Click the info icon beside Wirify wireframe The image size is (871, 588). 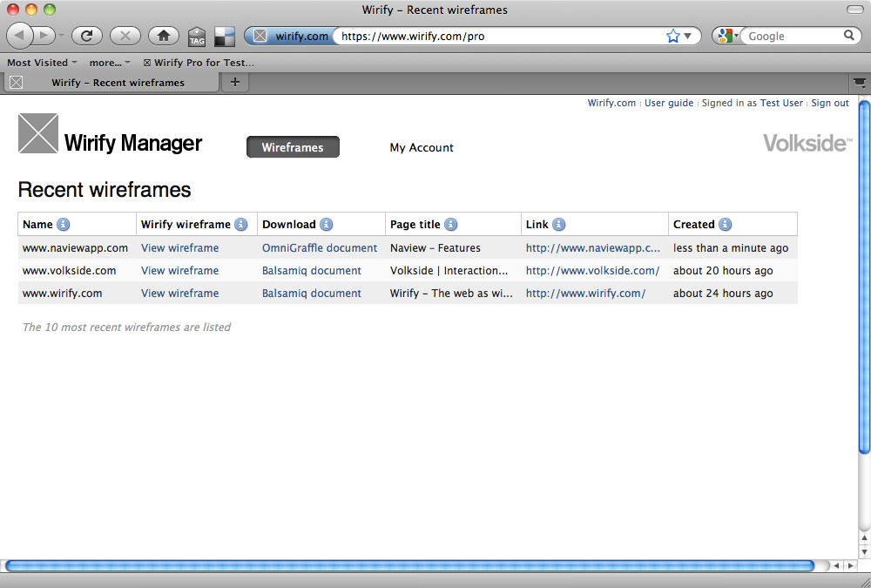240,225
